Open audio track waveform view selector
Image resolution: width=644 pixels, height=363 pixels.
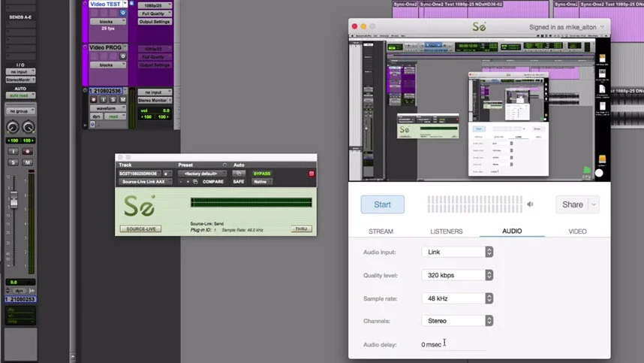(x=108, y=108)
